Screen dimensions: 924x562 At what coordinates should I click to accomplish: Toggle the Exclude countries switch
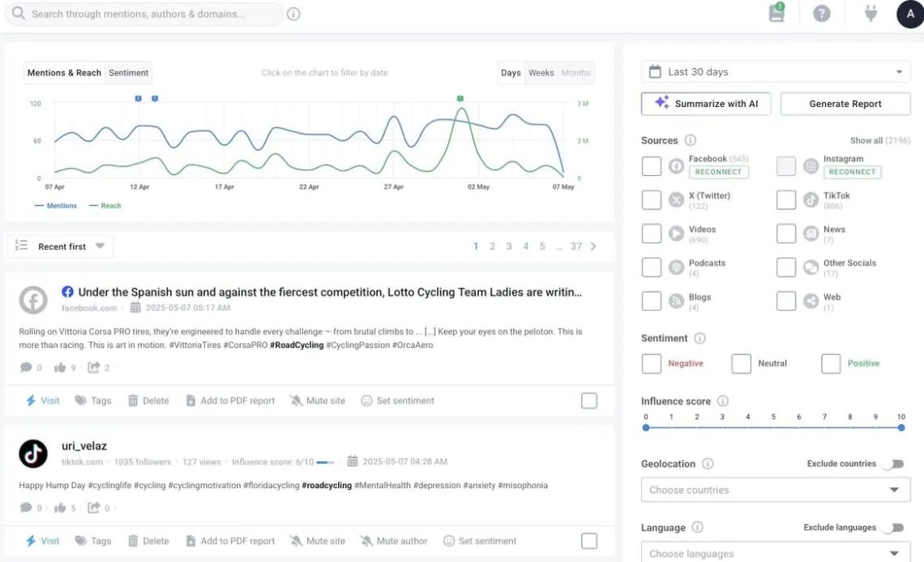coord(894,464)
